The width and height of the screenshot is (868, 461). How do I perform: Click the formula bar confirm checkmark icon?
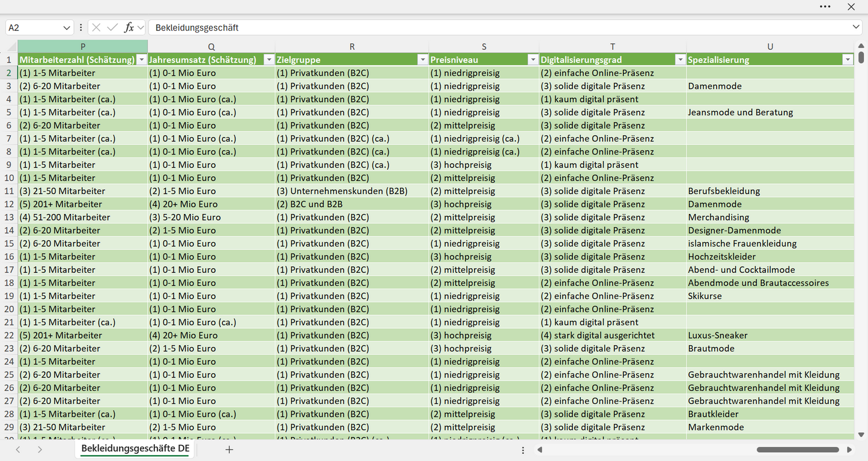(112, 28)
